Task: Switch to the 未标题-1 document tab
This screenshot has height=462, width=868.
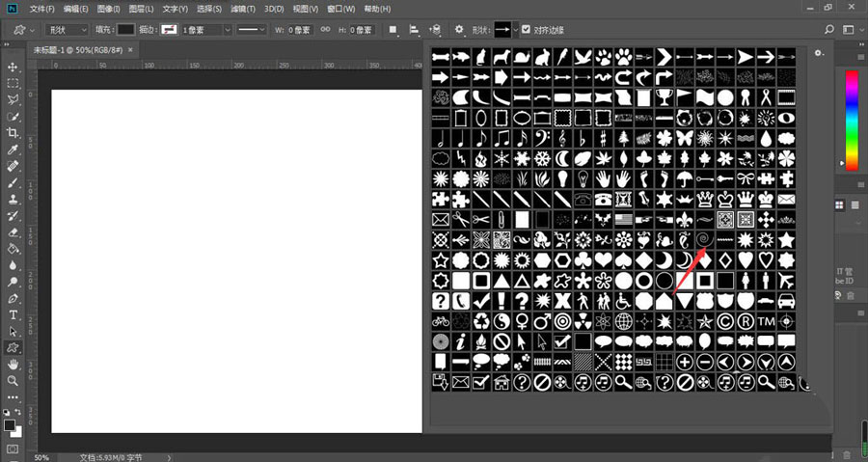Action: click(78, 50)
